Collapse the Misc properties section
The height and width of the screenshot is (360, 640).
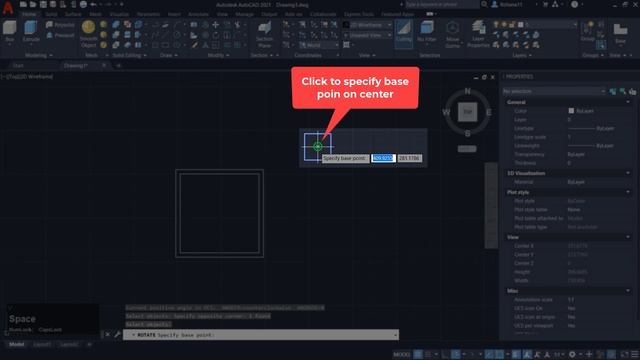(628, 291)
